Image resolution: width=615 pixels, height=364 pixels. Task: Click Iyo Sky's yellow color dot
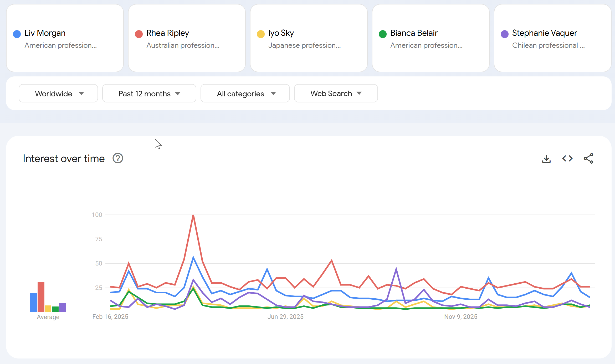click(261, 34)
